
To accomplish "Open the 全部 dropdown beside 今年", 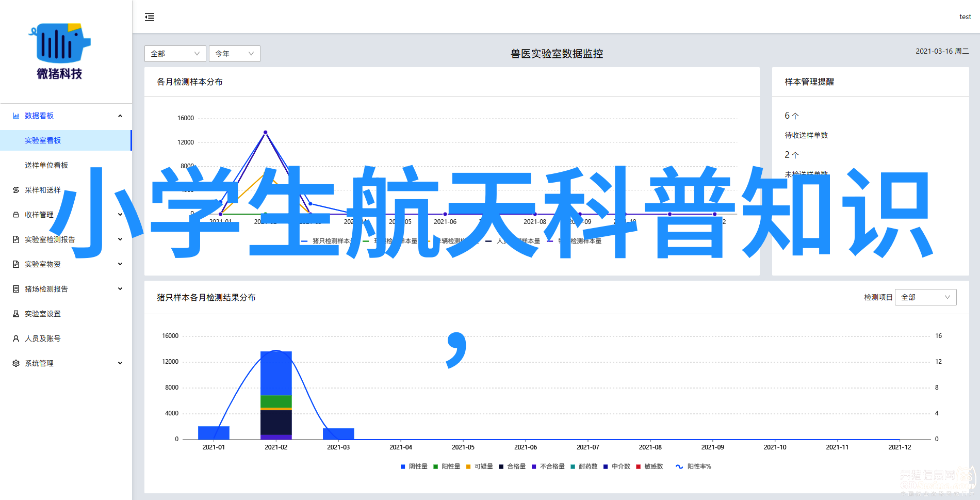I will (x=175, y=54).
